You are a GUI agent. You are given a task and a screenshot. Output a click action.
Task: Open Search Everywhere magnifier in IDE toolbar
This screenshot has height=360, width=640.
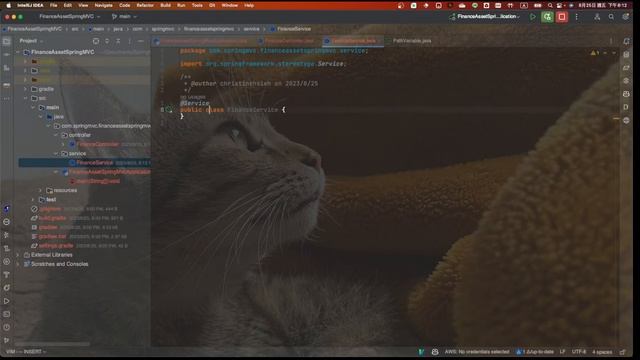[x=611, y=17]
